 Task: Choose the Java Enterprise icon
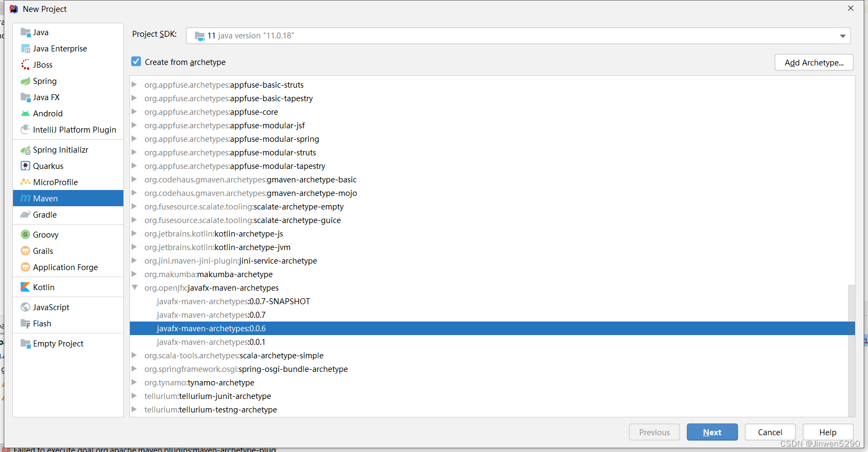click(x=25, y=49)
